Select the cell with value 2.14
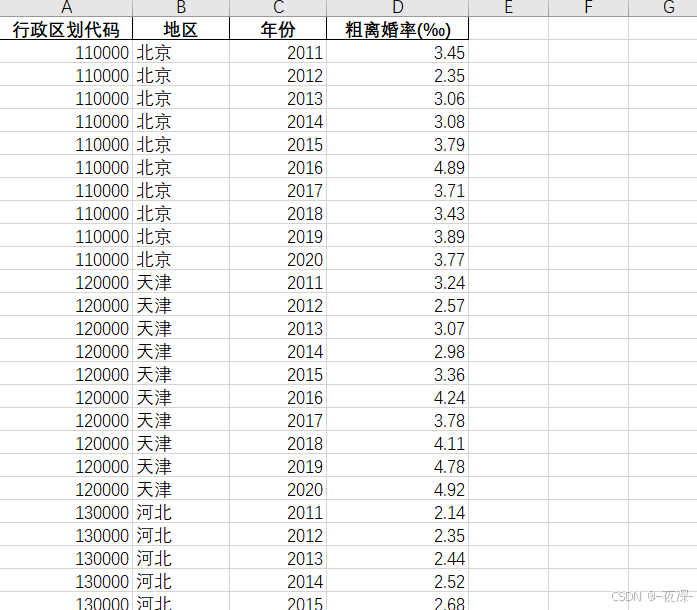The height and width of the screenshot is (610, 697). click(398, 513)
